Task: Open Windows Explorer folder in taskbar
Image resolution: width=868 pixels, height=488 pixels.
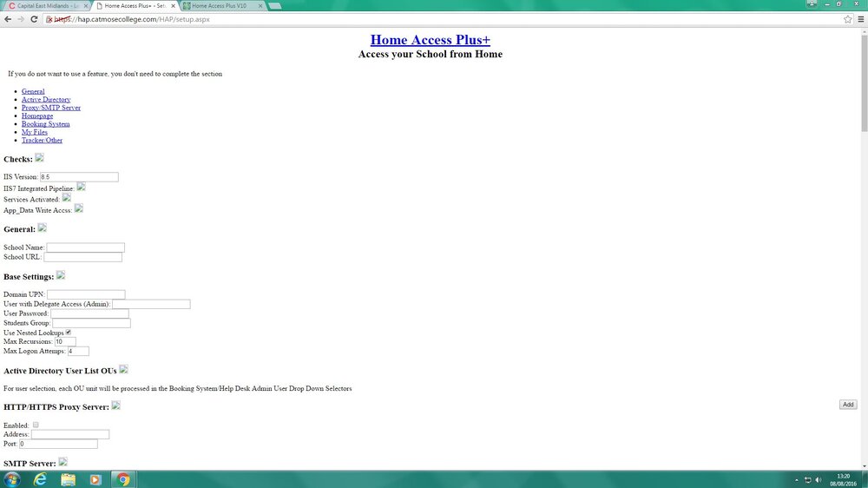Action: tap(68, 479)
